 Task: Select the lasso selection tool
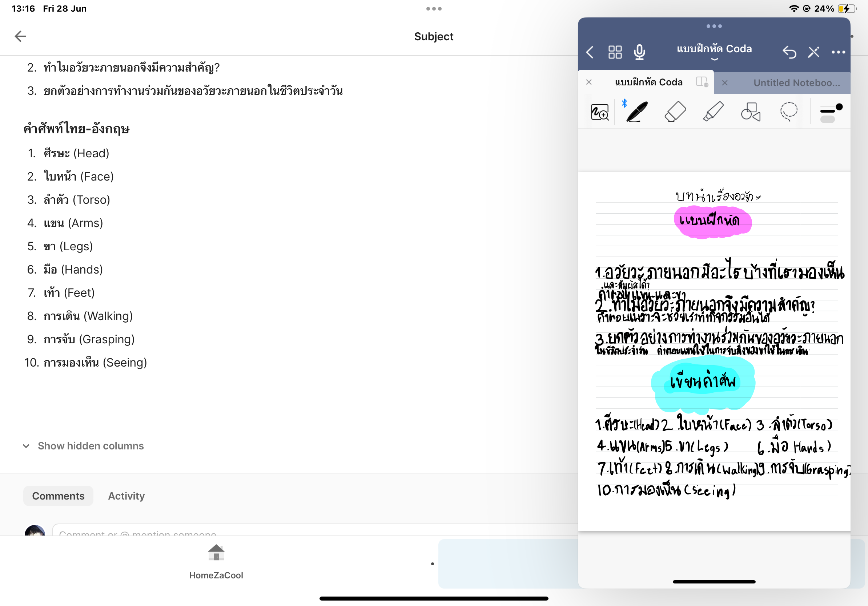coord(789,112)
